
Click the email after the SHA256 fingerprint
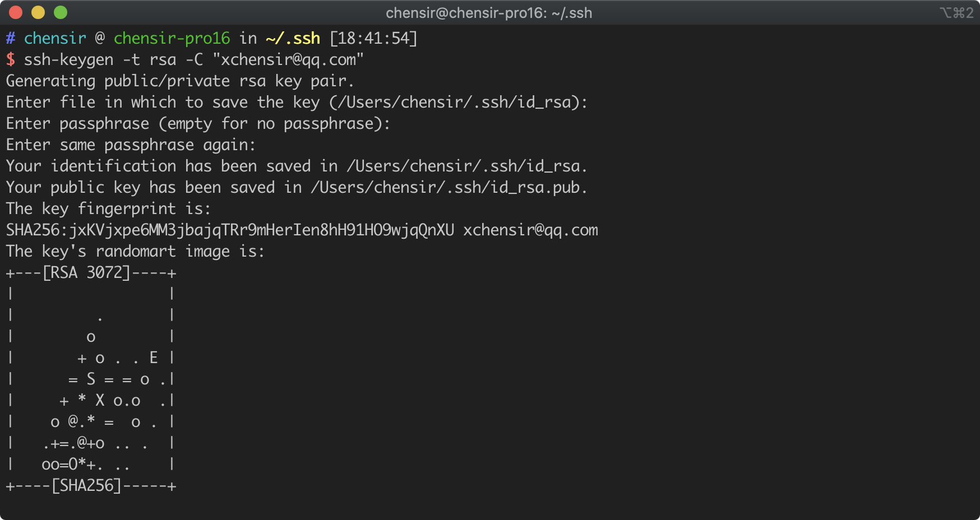pyautogui.click(x=530, y=230)
